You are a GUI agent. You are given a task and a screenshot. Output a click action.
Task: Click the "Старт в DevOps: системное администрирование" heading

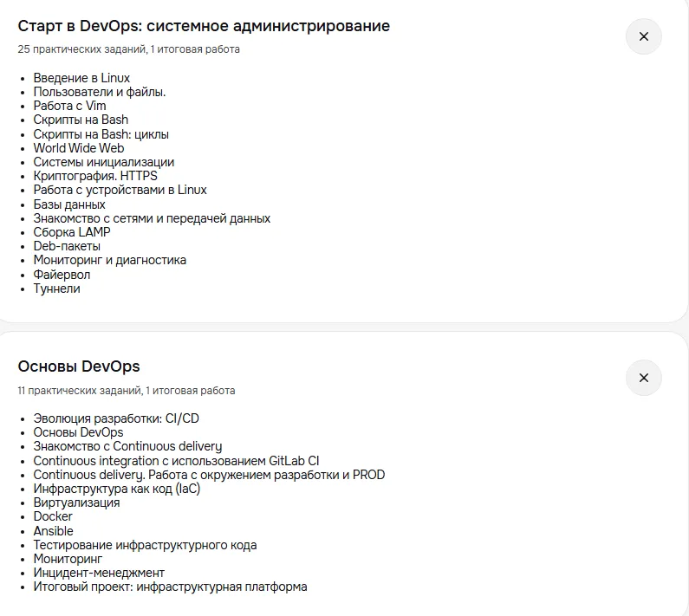(204, 26)
